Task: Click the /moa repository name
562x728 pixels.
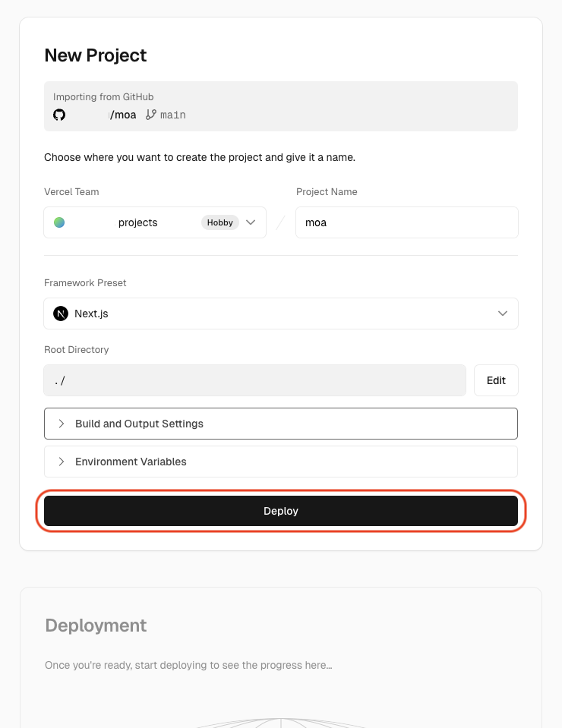Action: point(123,115)
